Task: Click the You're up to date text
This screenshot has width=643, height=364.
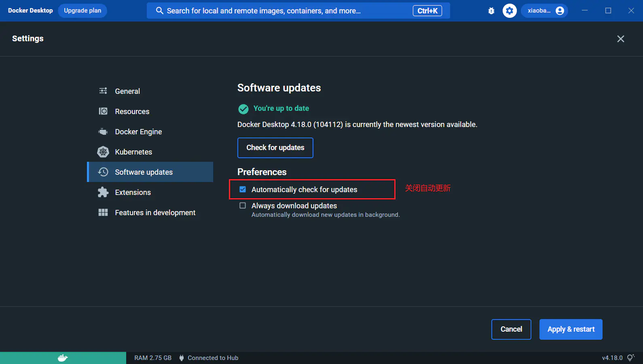Action: [281, 108]
